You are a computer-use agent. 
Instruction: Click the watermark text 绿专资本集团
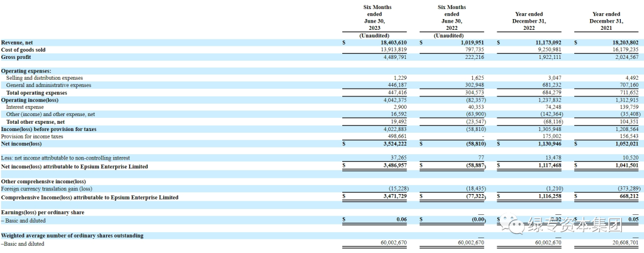click(x=558, y=226)
